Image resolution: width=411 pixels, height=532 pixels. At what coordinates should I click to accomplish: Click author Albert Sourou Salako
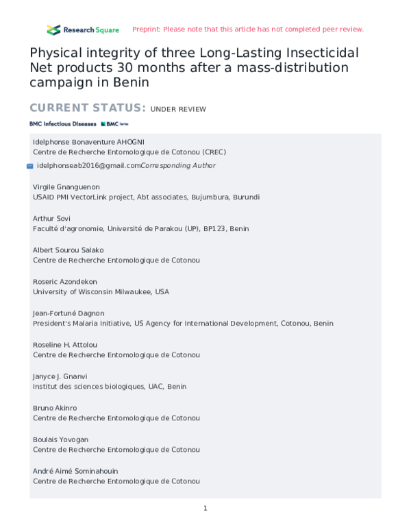[x=68, y=250]
